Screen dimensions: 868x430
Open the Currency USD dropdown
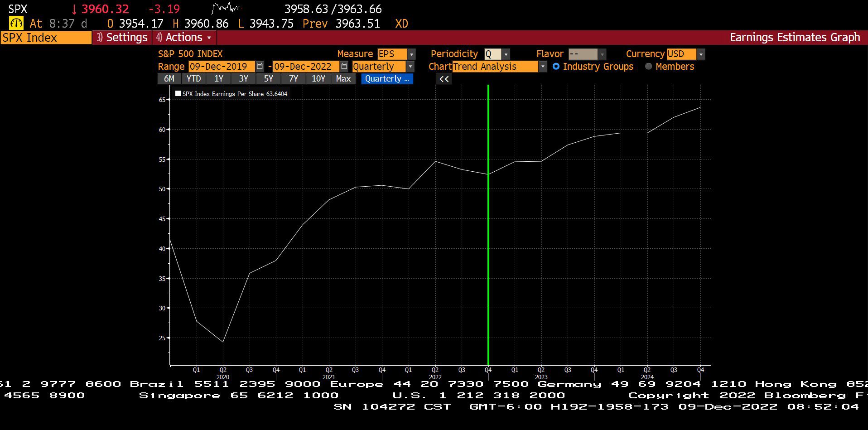(x=701, y=54)
